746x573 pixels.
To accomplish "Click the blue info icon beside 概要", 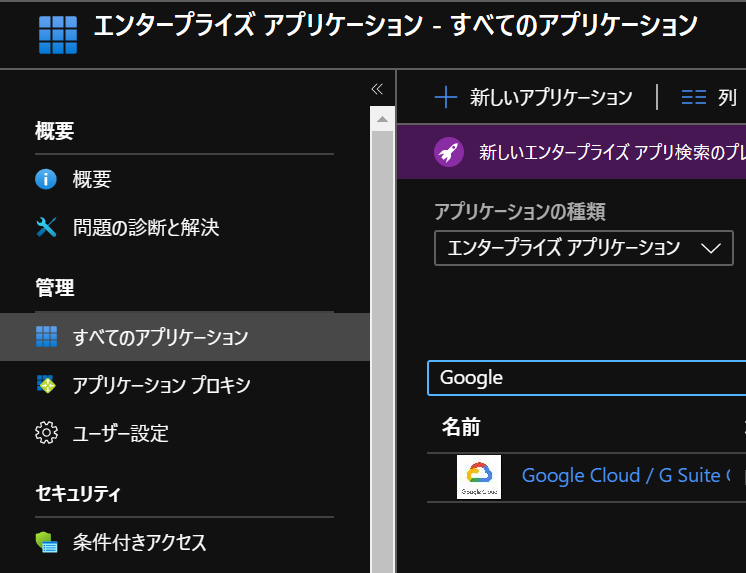I will point(46,179).
